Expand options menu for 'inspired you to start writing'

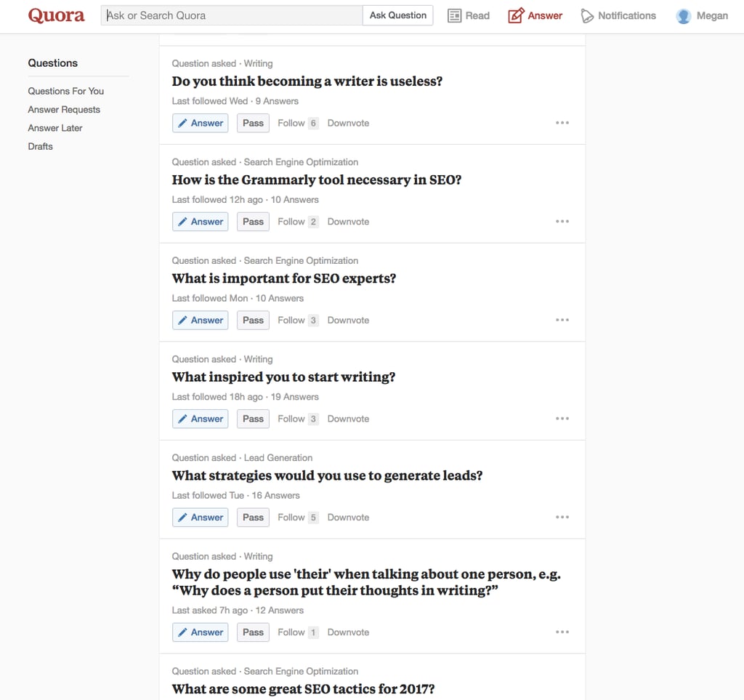tap(562, 419)
